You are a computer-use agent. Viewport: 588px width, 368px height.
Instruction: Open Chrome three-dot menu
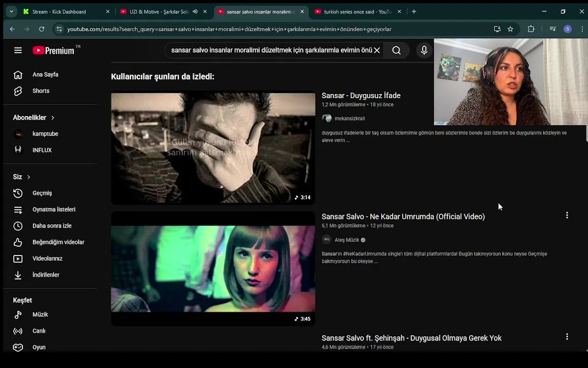click(582, 29)
